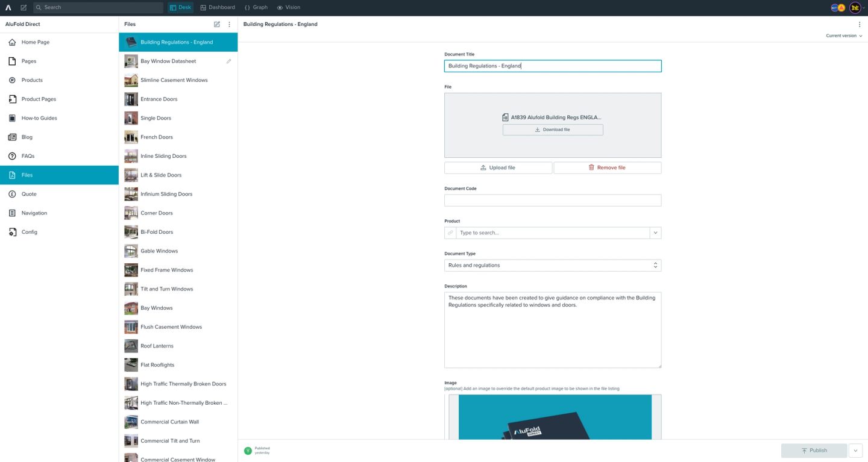Click Remove file to delete the attachment
The width and height of the screenshot is (868, 462).
click(607, 167)
